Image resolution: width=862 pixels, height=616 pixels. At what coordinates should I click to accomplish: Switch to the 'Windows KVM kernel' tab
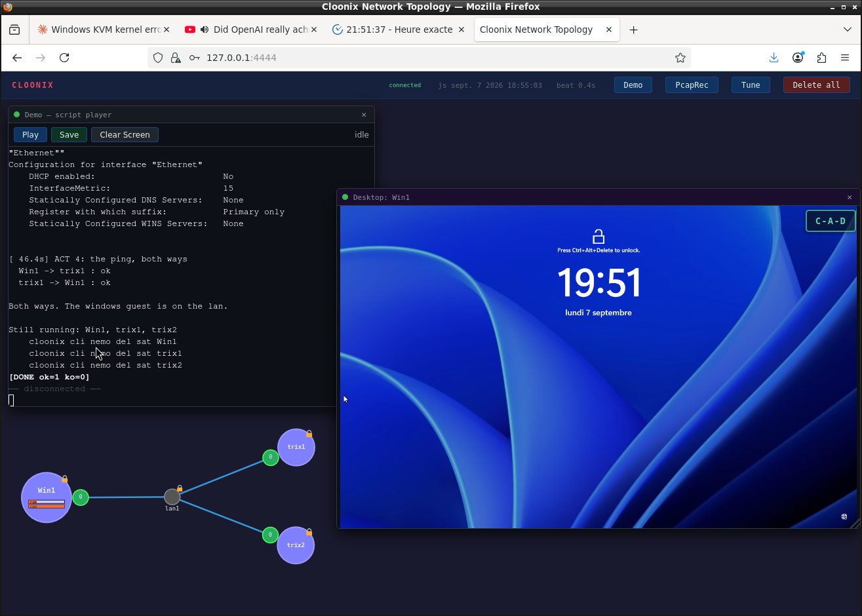click(x=103, y=29)
